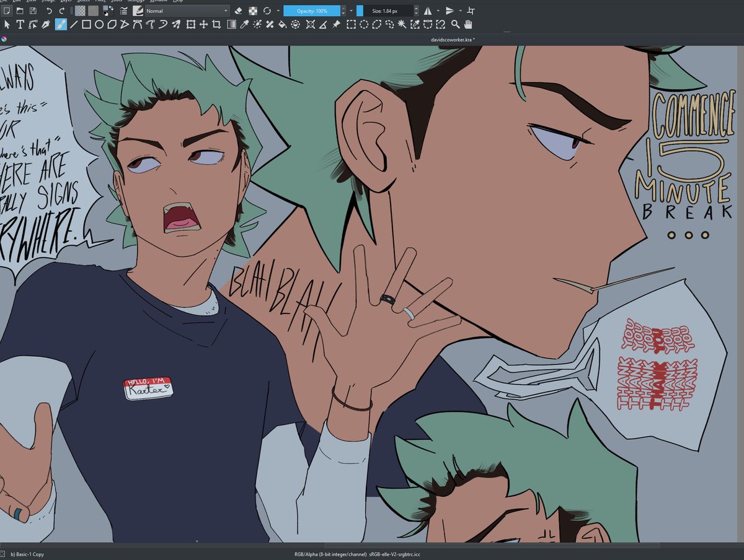Select the Fill bucket tool
The image size is (744, 560).
[282, 25]
